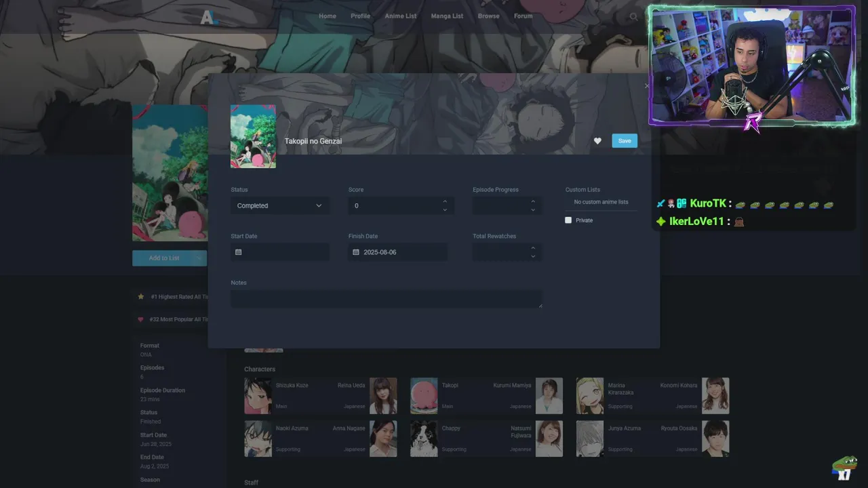Open Junya Azuma character portrait
Screen dimensions: 868x488
(590, 439)
